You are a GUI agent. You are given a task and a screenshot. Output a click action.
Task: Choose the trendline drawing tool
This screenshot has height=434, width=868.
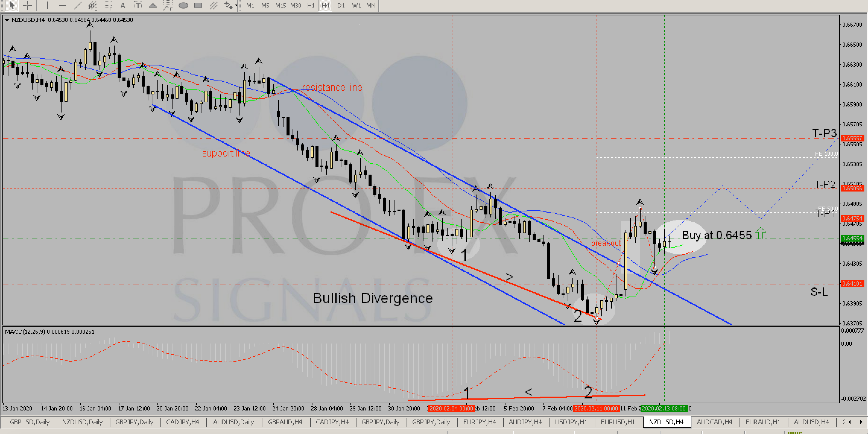[x=78, y=5]
